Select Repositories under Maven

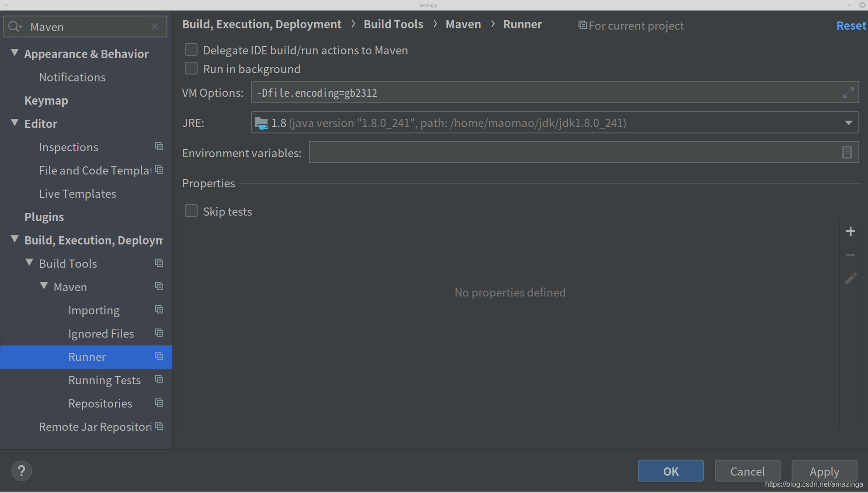100,403
